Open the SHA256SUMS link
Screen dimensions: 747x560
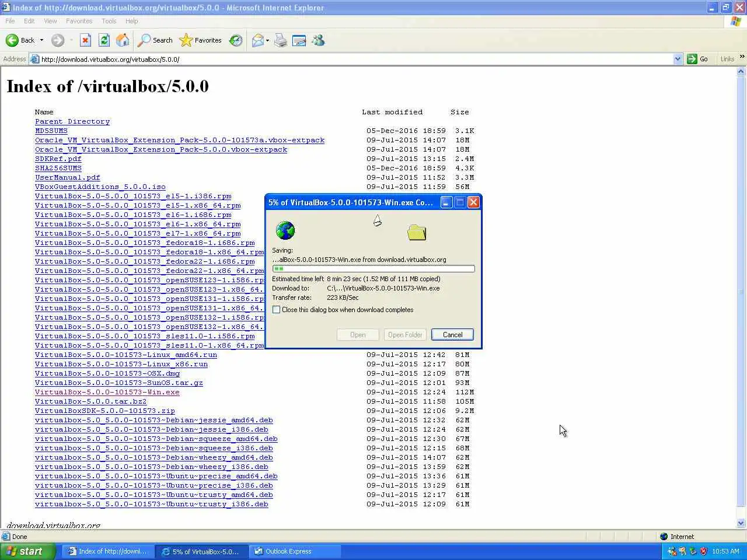coord(58,168)
